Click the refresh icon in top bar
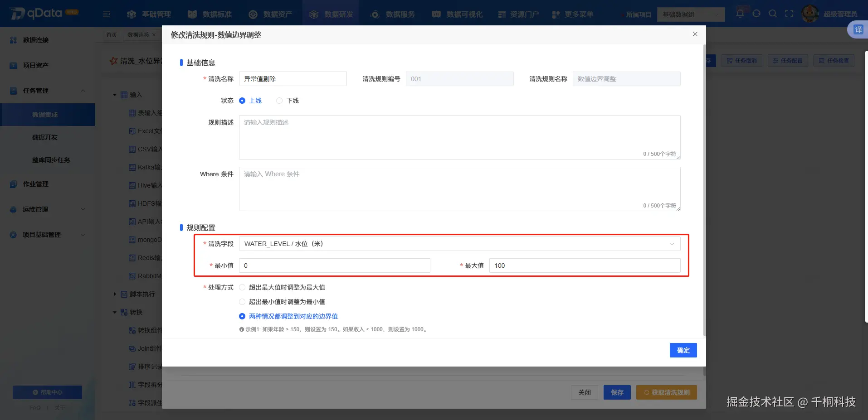The image size is (868, 420). [x=756, y=14]
